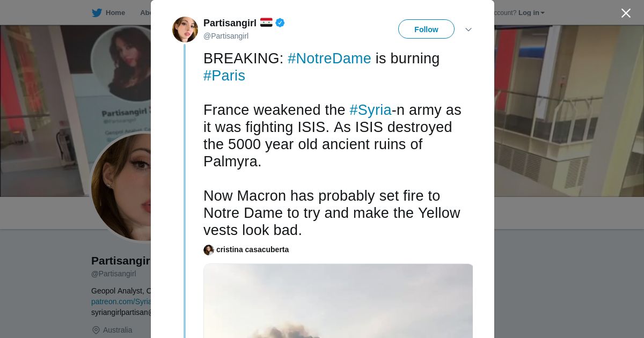Follow Partisangirl with the Follow button
This screenshot has height=338, width=644.
tap(426, 30)
